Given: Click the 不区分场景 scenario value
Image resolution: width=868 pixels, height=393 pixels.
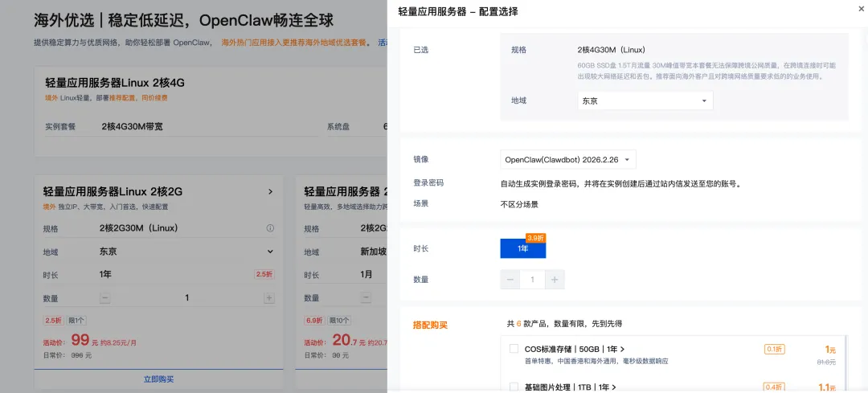Looking at the screenshot, I should [x=519, y=203].
